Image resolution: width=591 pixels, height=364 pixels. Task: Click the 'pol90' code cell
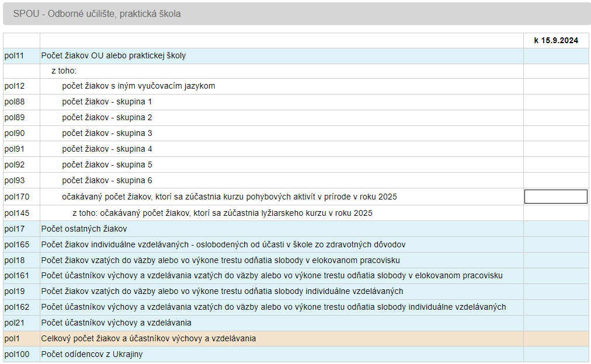click(22, 134)
